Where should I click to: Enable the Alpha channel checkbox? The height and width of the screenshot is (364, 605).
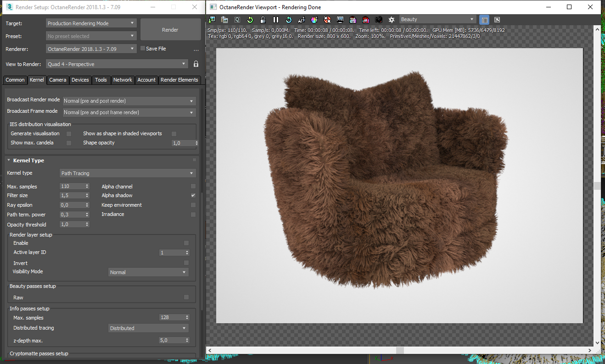tap(193, 187)
